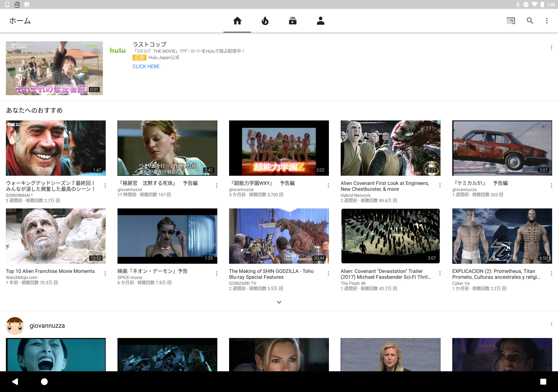Open options menu for Hulu ad
The height and width of the screenshot is (392, 558).
551,48
